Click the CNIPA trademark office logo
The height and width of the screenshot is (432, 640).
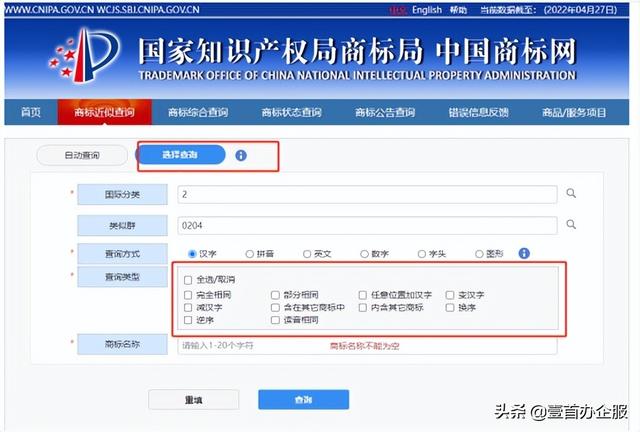pos(85,55)
